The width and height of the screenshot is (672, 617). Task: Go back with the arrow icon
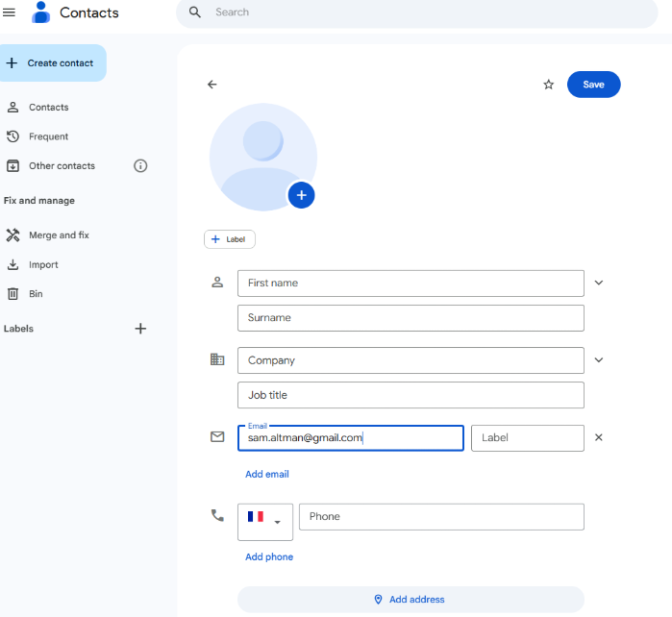click(212, 85)
